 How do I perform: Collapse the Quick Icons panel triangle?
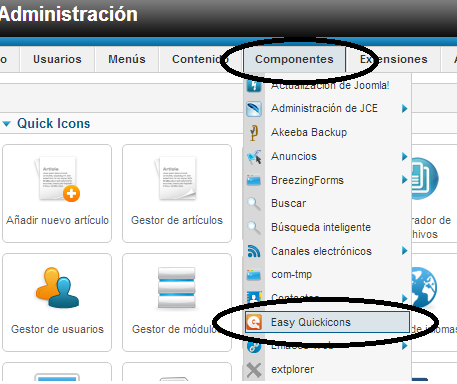point(7,124)
